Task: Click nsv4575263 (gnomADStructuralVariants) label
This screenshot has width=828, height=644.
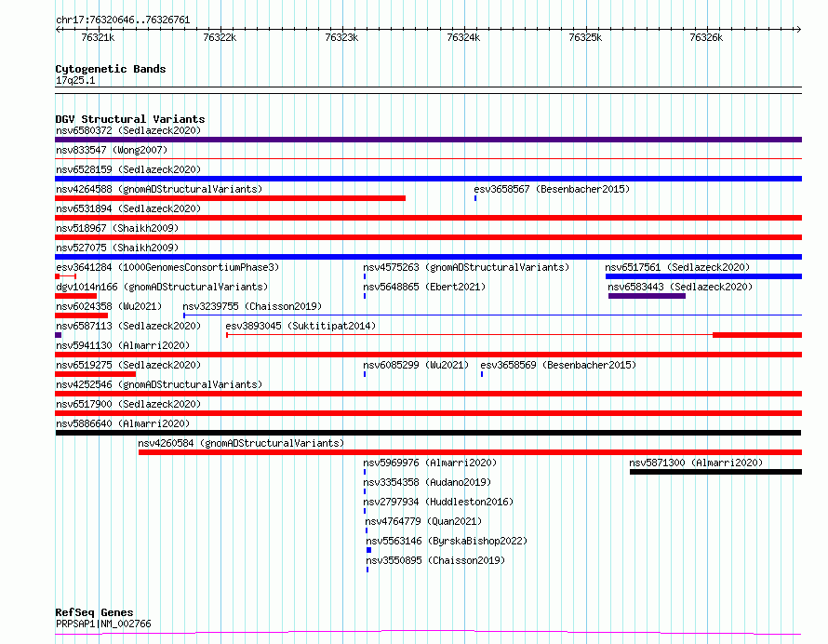Action: [x=466, y=267]
